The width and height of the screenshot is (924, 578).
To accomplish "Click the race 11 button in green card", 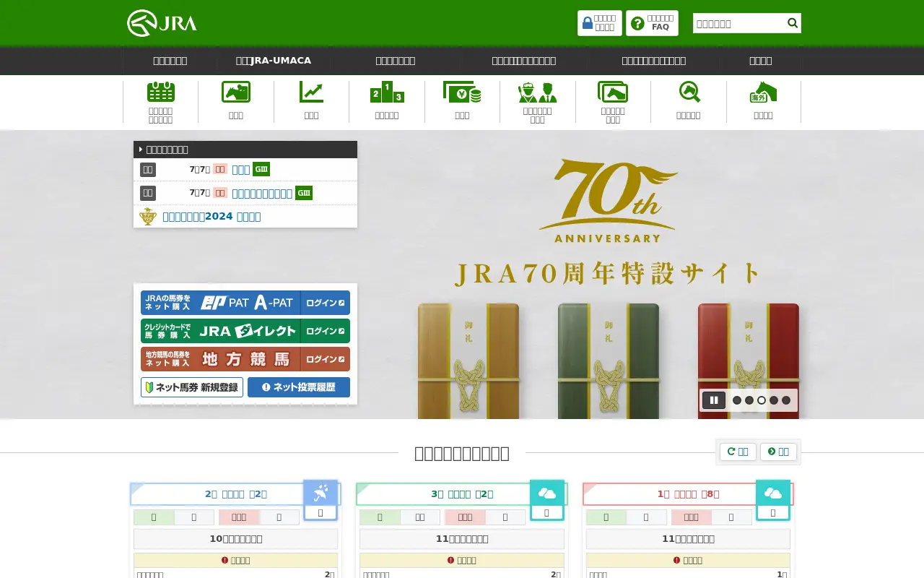I will pos(462,539).
